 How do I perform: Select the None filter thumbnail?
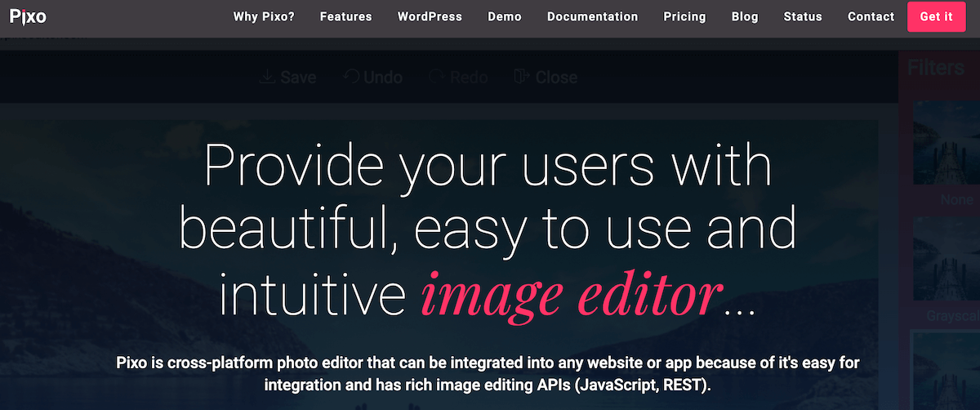(x=946, y=144)
